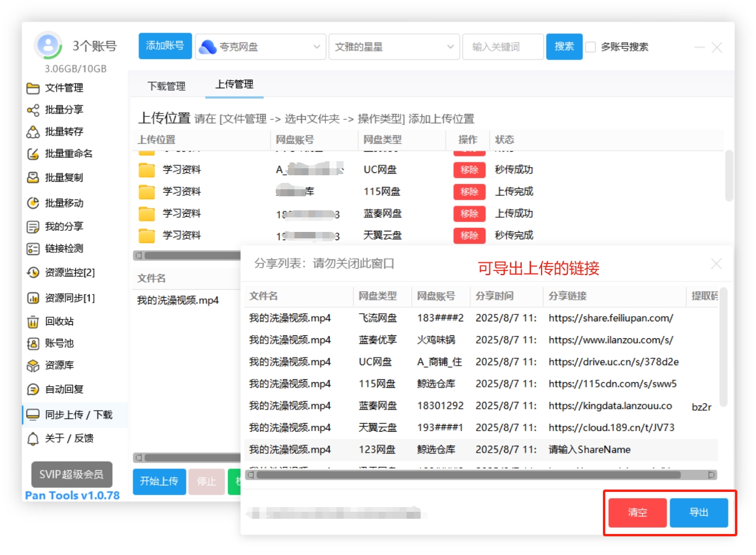This screenshot has width=756, height=555.
Task: Select 批量重命名 rename icon
Action: pyautogui.click(x=33, y=154)
